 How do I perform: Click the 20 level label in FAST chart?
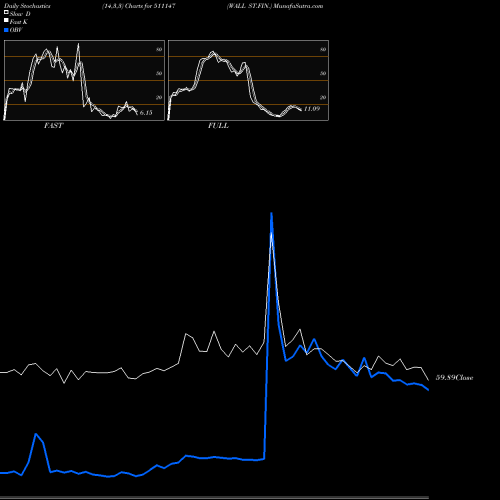coord(159,97)
